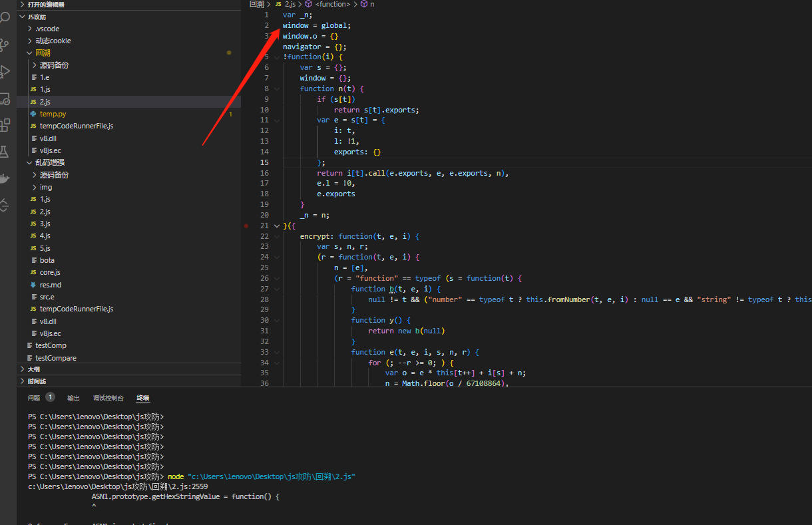
Task: Switch to the 输出 output tab
Action: tap(73, 398)
